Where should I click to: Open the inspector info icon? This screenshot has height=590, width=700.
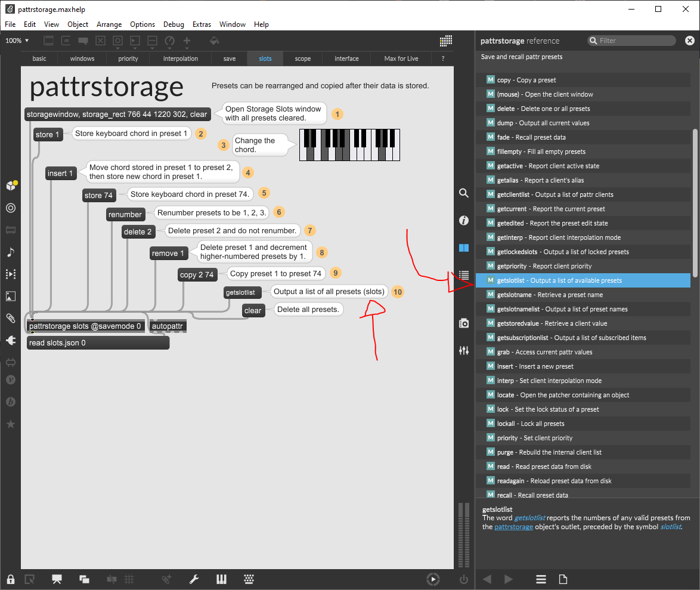click(x=464, y=220)
